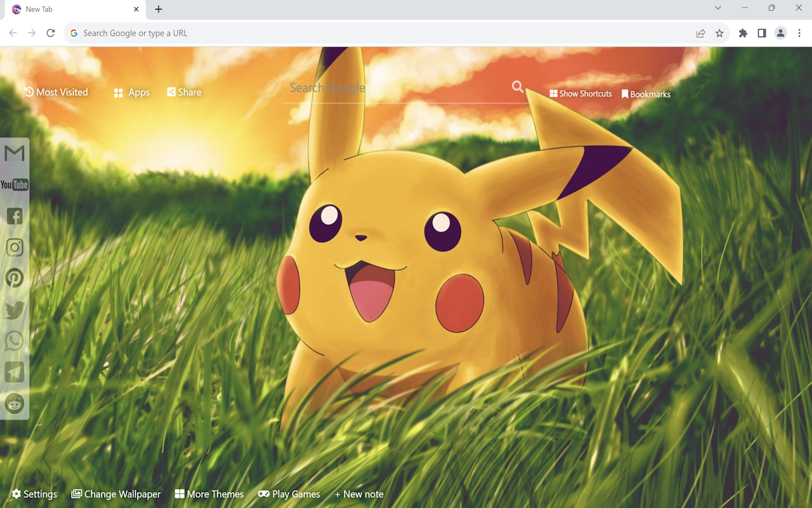This screenshot has height=508, width=812.
Task: Open Instagram sidebar shortcut
Action: pyautogui.click(x=15, y=247)
